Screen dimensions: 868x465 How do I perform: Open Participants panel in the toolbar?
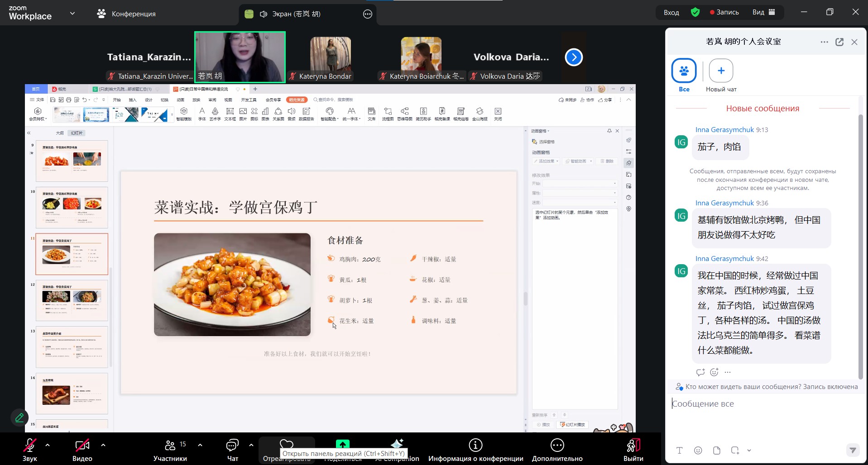tap(170, 450)
